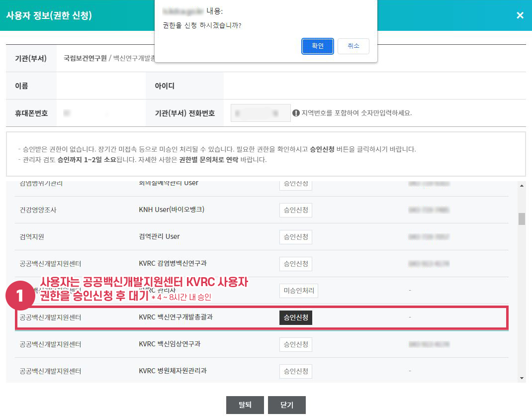Click 승인신청 for KVRC 감염병백신연구과

click(x=295, y=264)
